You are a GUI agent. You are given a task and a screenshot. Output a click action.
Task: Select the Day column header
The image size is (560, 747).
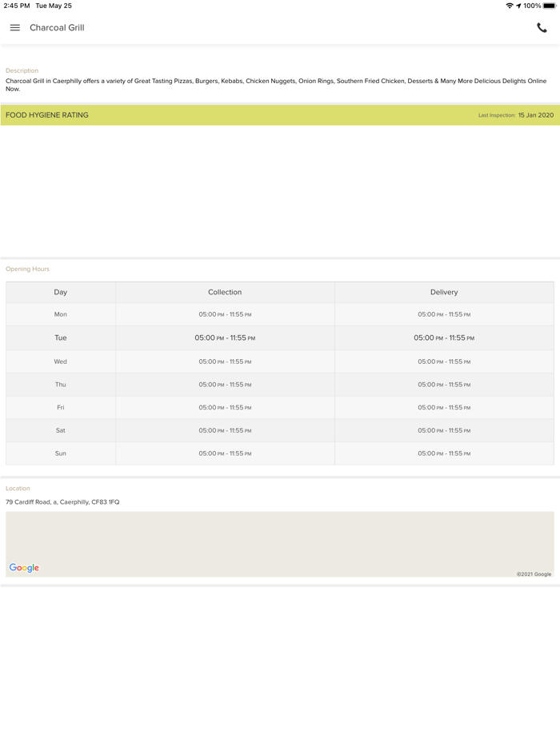61,292
